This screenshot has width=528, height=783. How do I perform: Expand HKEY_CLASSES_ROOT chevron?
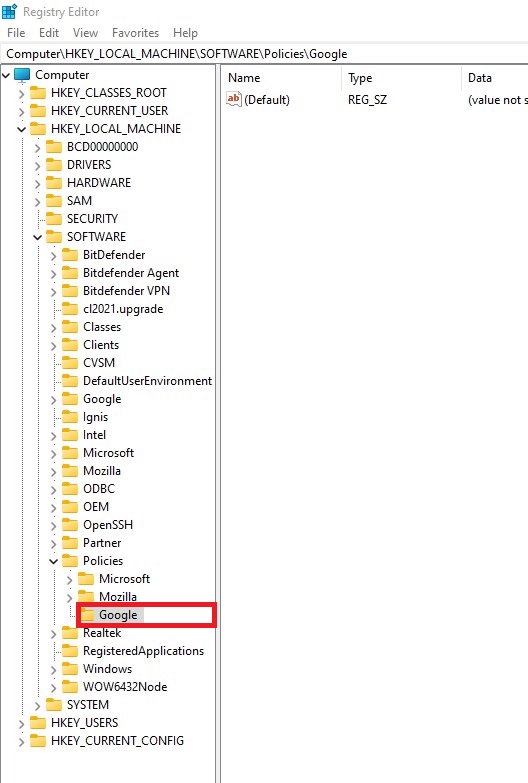coord(21,93)
